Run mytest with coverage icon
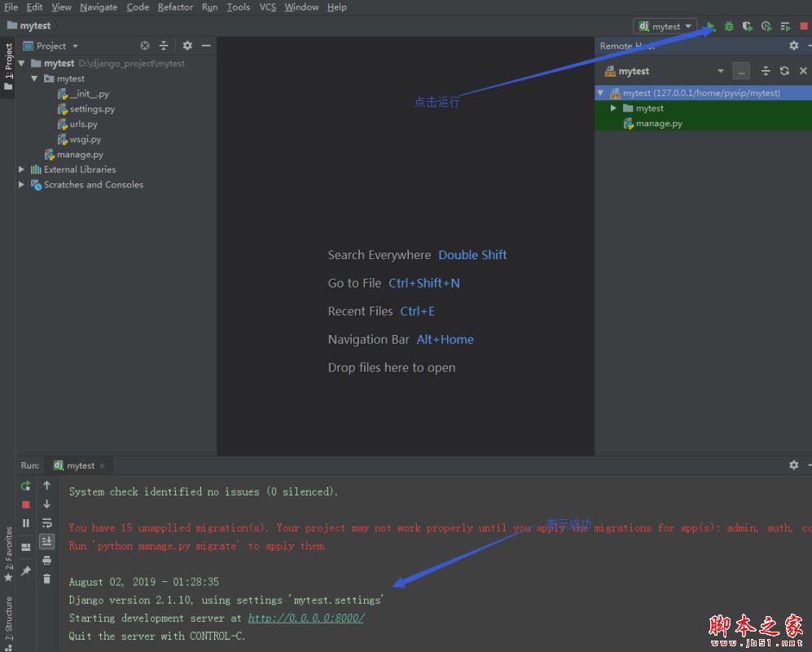 point(748,26)
